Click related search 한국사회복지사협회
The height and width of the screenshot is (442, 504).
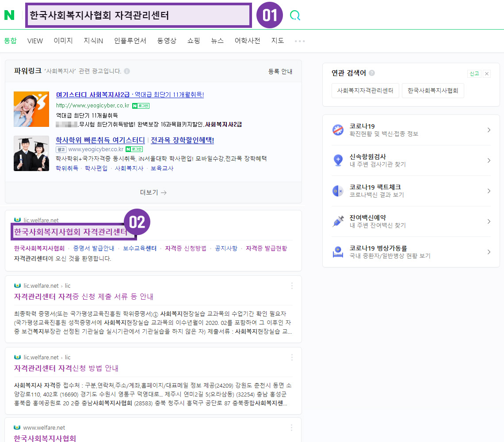pyautogui.click(x=433, y=91)
